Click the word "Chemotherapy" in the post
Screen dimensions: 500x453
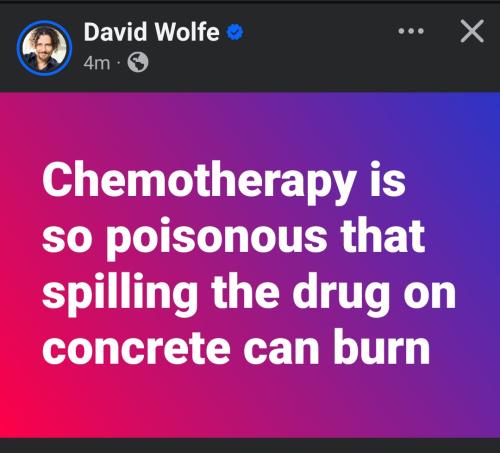[x=199, y=182]
